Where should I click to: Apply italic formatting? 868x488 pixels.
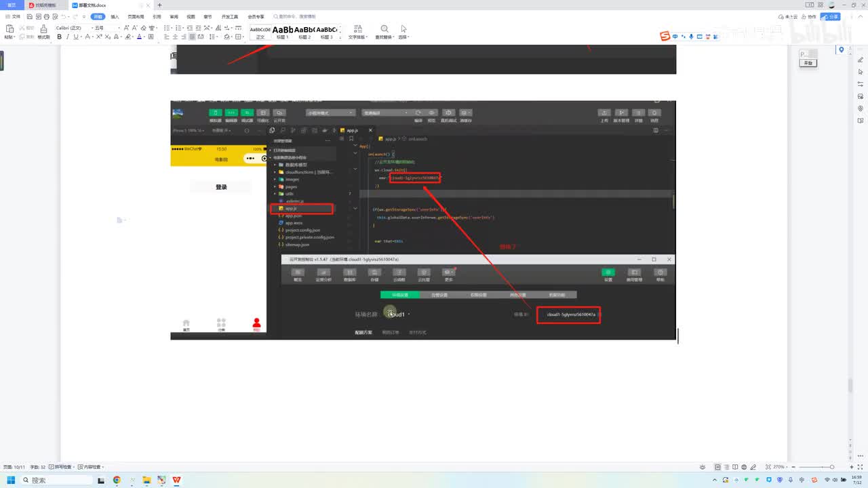[67, 37]
